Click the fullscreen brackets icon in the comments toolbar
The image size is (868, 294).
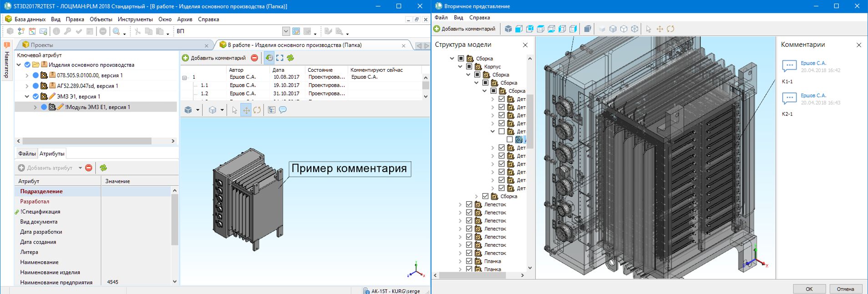pos(280,58)
